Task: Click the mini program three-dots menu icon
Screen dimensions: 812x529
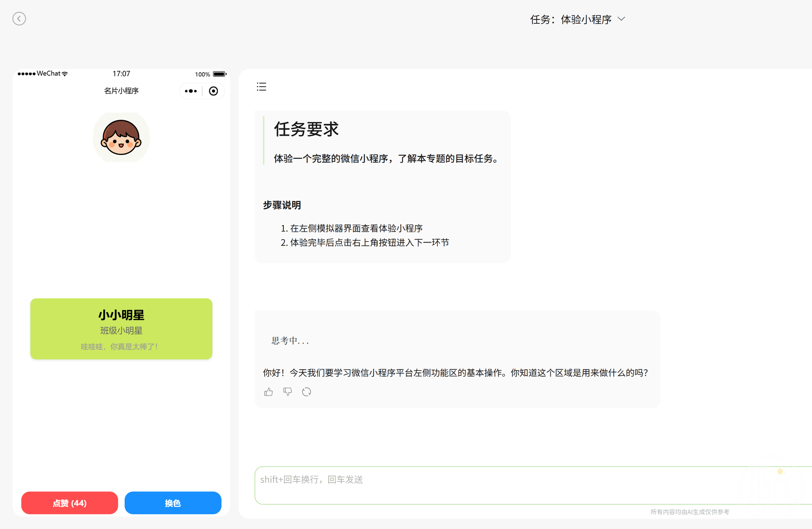Action: click(191, 91)
